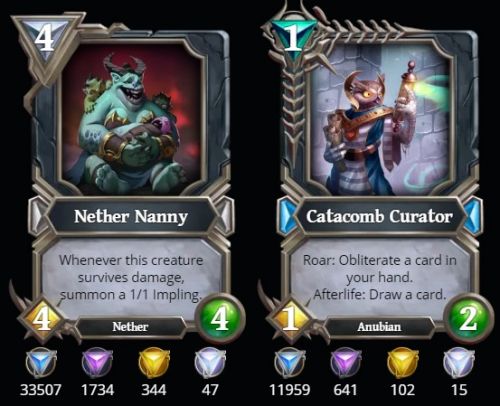Click Nether Nanny's gold quality gem icon
The height and width of the screenshot is (406, 500).
(x=154, y=363)
